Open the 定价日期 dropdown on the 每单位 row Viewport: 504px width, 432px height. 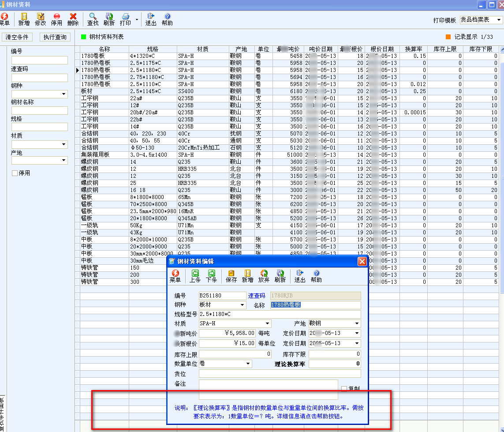[357, 343]
